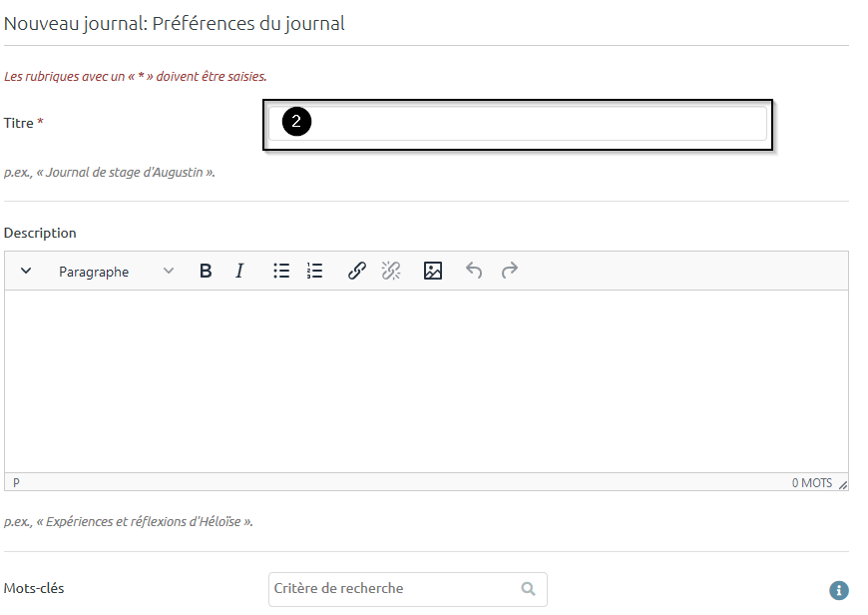Image resolution: width=868 pixels, height=615 pixels.
Task: Redo the last undone edit
Action: click(510, 271)
